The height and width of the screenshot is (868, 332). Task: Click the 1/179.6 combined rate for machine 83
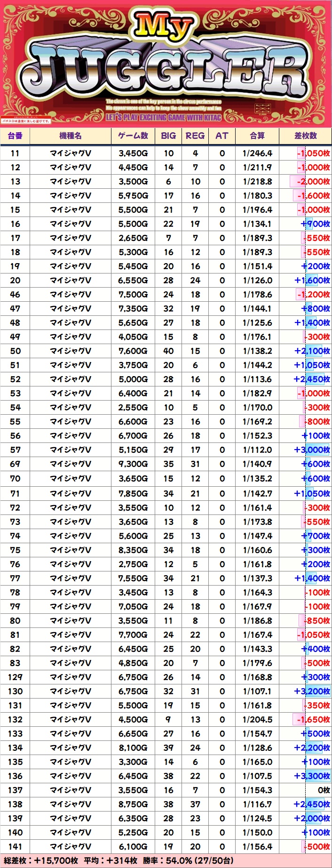tap(258, 663)
